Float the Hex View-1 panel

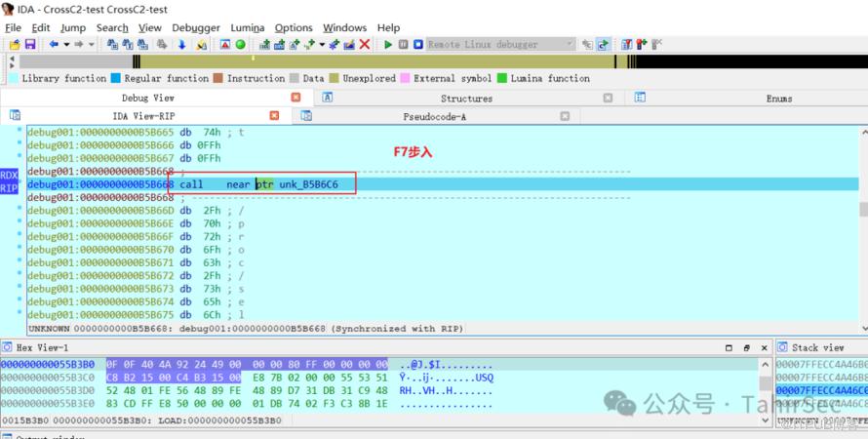point(746,347)
